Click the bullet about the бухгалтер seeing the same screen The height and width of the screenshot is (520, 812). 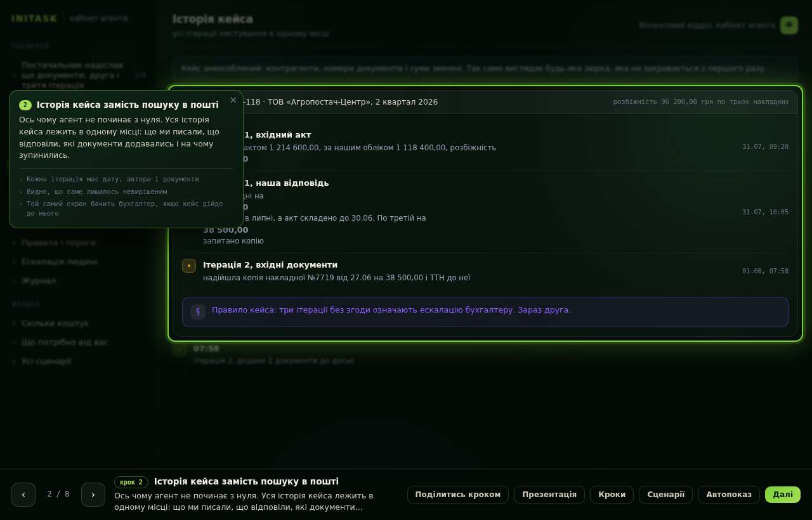(125, 208)
